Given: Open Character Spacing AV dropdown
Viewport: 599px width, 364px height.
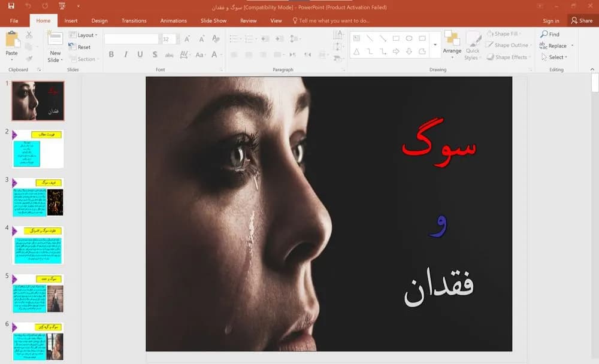Looking at the screenshot, I should (x=185, y=54).
